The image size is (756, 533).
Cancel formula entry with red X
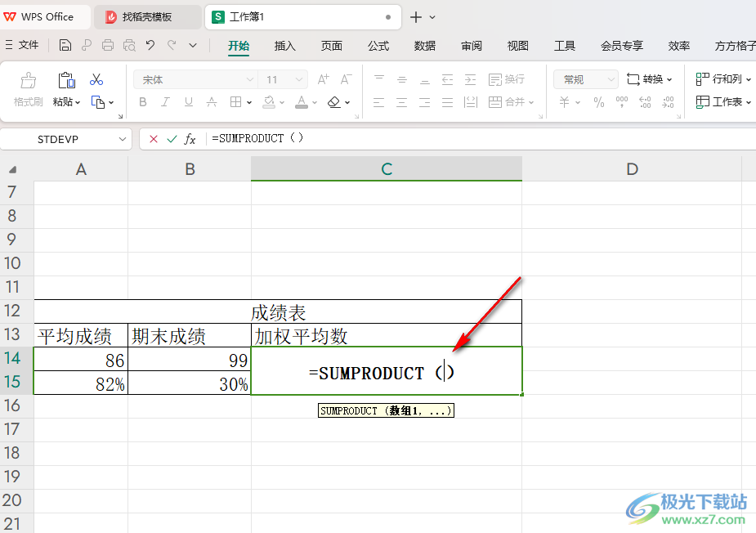(x=154, y=140)
